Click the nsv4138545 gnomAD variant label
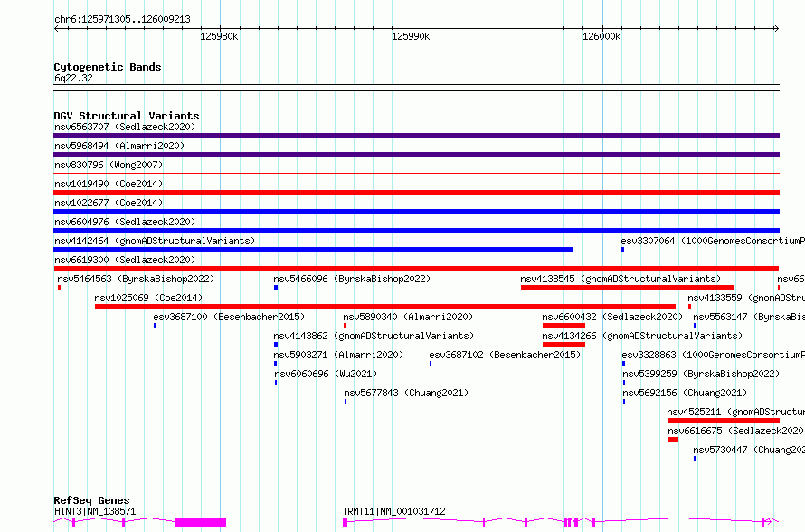This screenshot has height=532, width=805. [620, 279]
